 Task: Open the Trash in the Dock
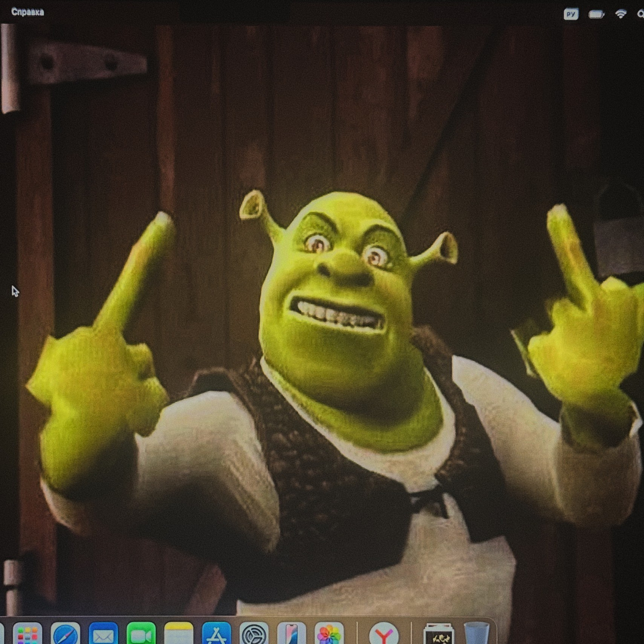pos(476,634)
